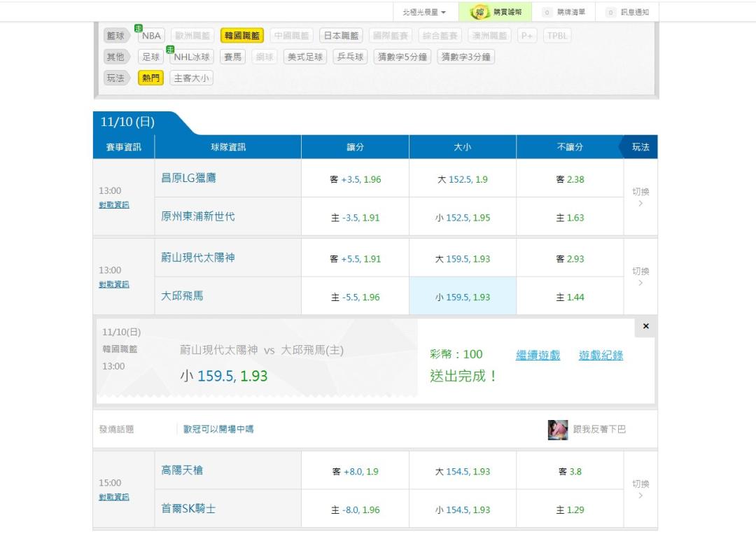756x539 pixels.
Task: Close the bet confirmation panel
Action: click(x=645, y=326)
